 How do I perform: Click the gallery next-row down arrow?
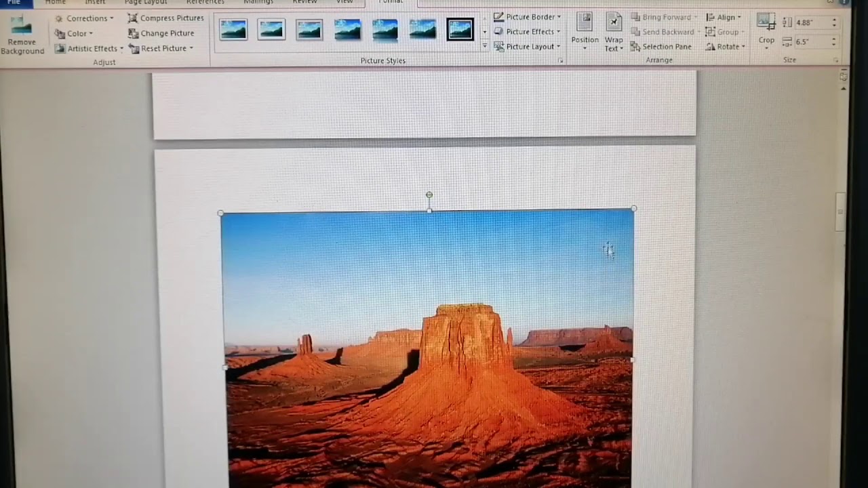click(484, 32)
